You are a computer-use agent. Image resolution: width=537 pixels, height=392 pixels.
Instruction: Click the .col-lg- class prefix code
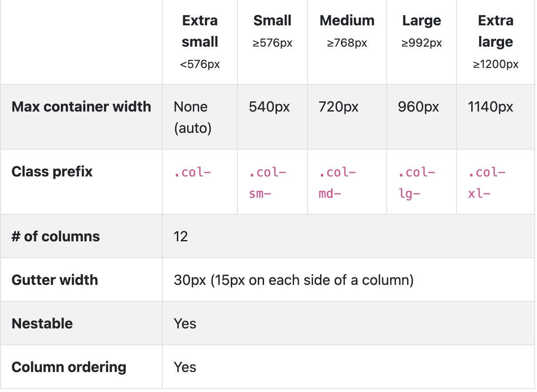pyautogui.click(x=417, y=183)
